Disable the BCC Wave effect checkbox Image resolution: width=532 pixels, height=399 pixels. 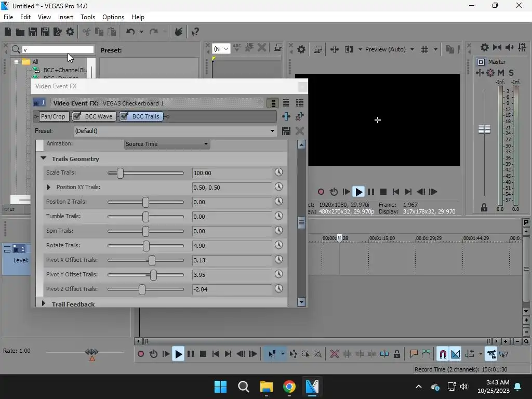coord(77,116)
